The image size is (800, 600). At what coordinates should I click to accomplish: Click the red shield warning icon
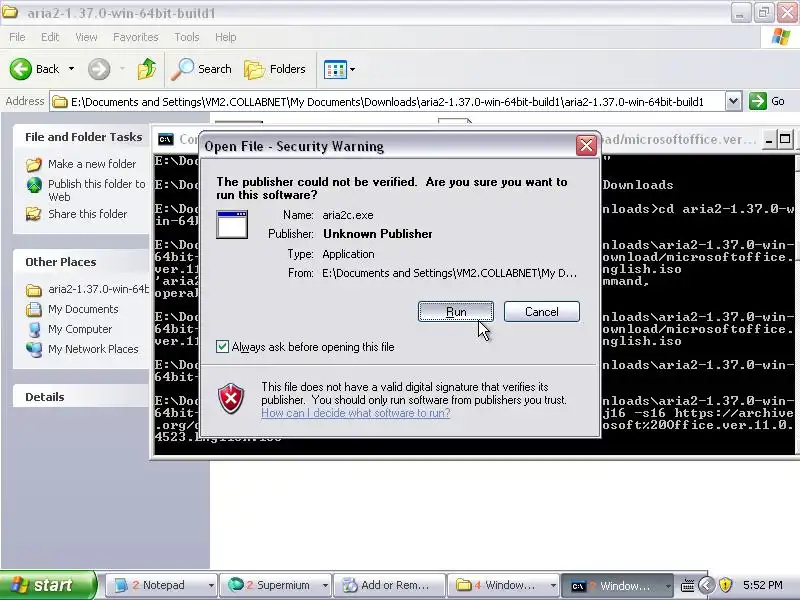(231, 398)
